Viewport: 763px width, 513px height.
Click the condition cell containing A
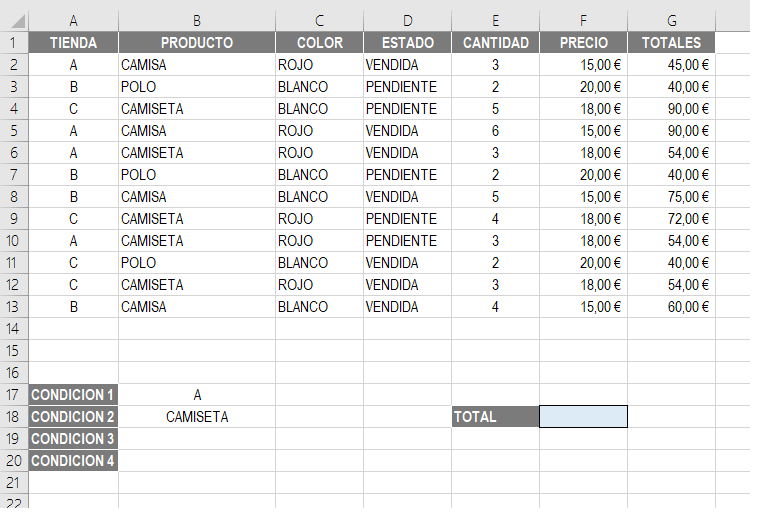coord(197,395)
